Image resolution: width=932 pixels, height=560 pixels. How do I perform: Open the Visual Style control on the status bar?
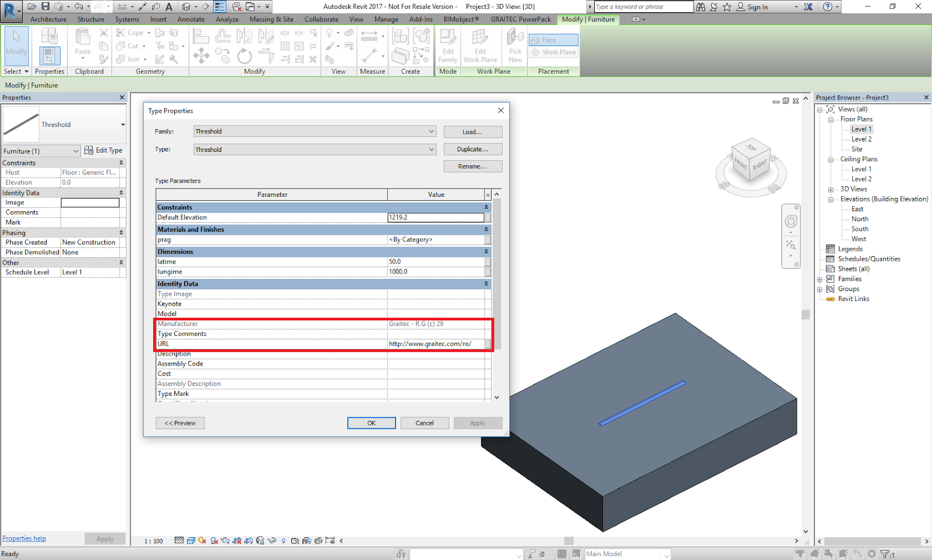coord(190,540)
